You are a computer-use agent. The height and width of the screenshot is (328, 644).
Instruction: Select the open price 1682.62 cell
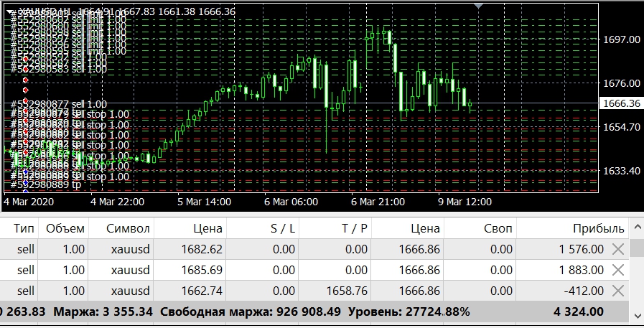click(202, 249)
